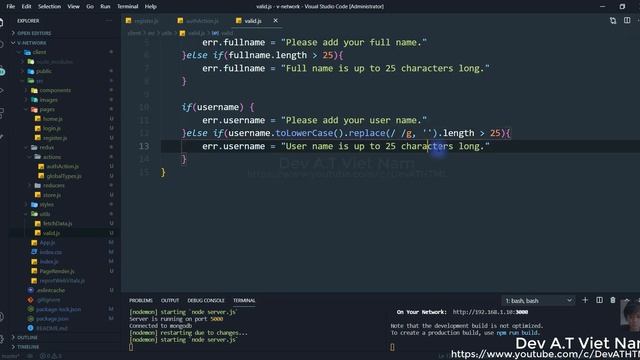Expand the node_modules folder
640x360 pixels.
point(55,62)
